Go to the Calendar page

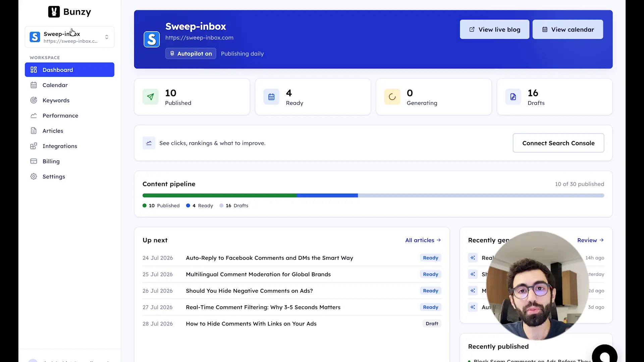(69, 85)
